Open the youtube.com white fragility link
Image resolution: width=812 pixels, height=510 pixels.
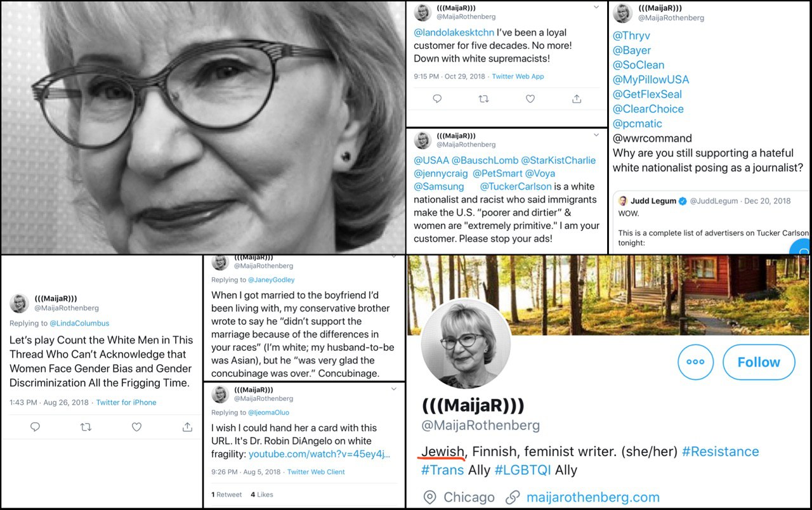coord(320,454)
